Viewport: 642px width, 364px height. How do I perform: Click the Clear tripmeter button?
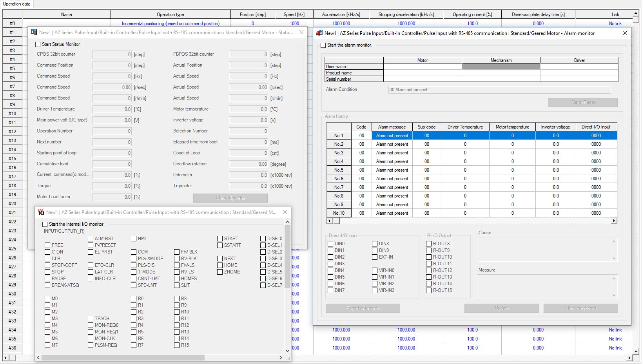(x=230, y=198)
